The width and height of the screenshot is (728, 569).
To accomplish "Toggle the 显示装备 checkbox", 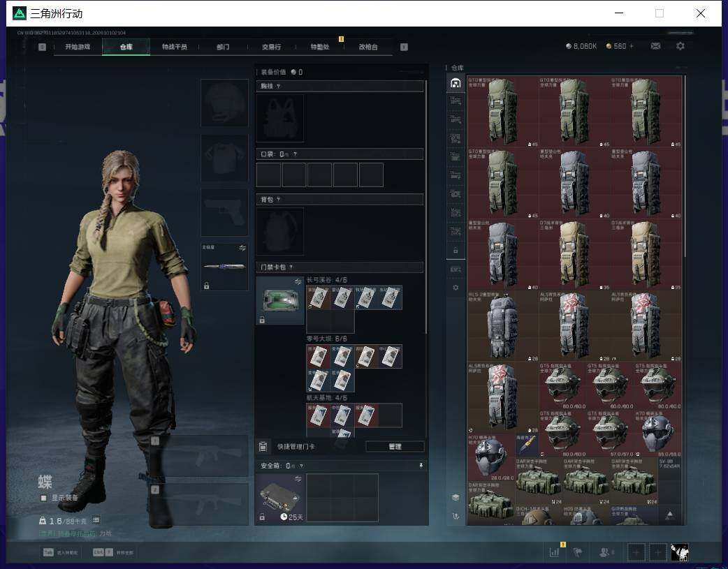I will pyautogui.click(x=43, y=498).
